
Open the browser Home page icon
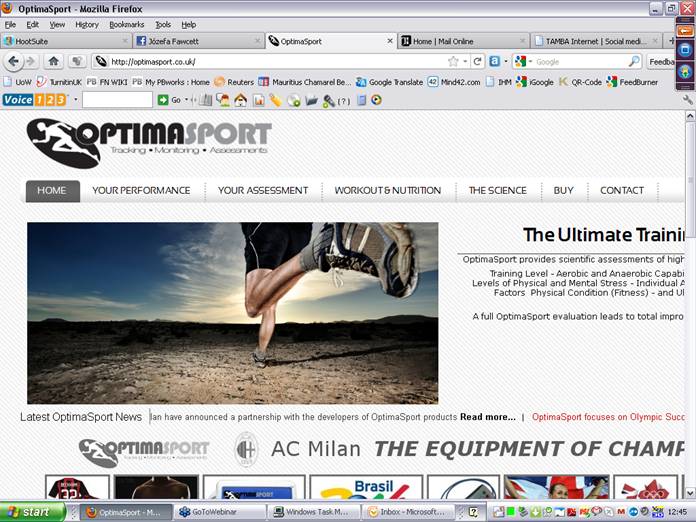pos(54,61)
